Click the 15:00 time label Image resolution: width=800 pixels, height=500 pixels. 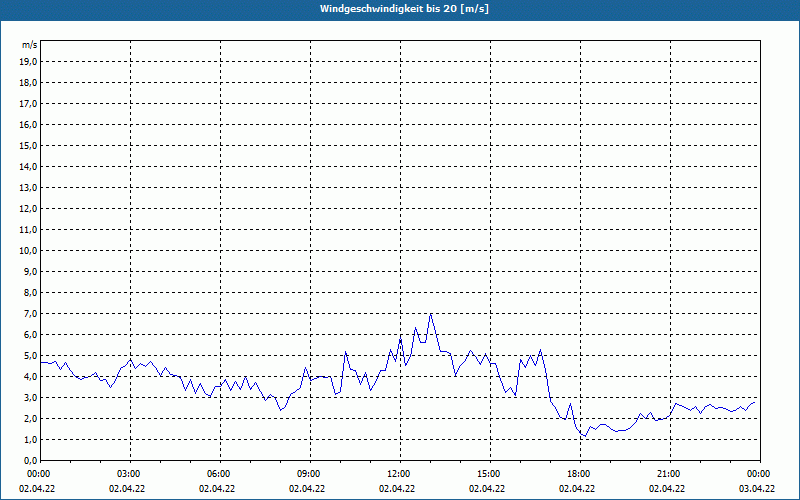[x=490, y=474]
